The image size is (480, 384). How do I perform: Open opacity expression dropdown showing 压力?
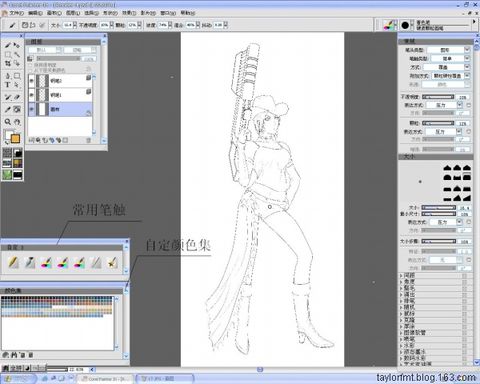pyautogui.click(x=444, y=105)
